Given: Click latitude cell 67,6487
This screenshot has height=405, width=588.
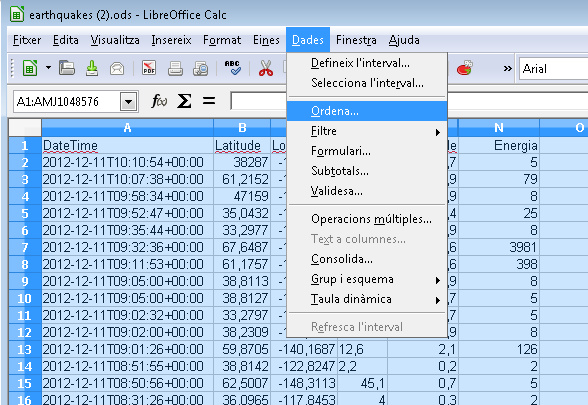Looking at the screenshot, I should (242, 248).
